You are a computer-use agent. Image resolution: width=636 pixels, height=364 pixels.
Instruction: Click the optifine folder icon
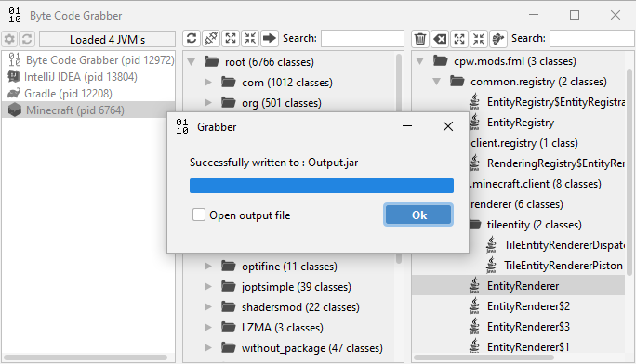click(229, 266)
